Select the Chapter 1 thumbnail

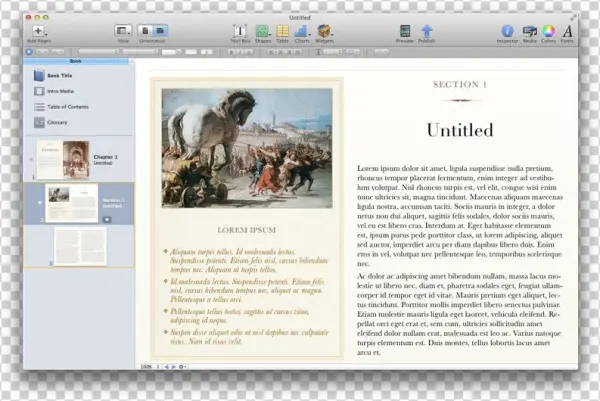click(63, 160)
